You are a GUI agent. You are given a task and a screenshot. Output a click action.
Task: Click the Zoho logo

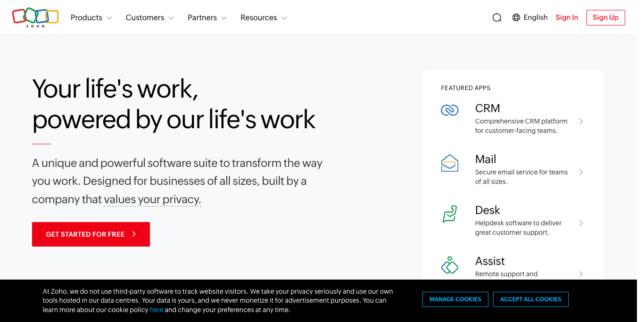[x=35, y=17]
